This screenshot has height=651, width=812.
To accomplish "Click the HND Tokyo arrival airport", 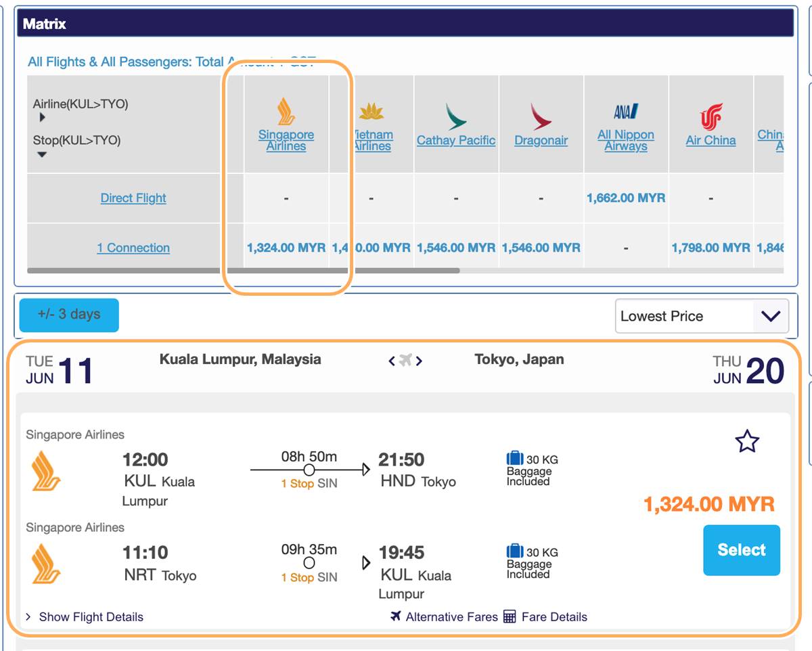I will (418, 481).
